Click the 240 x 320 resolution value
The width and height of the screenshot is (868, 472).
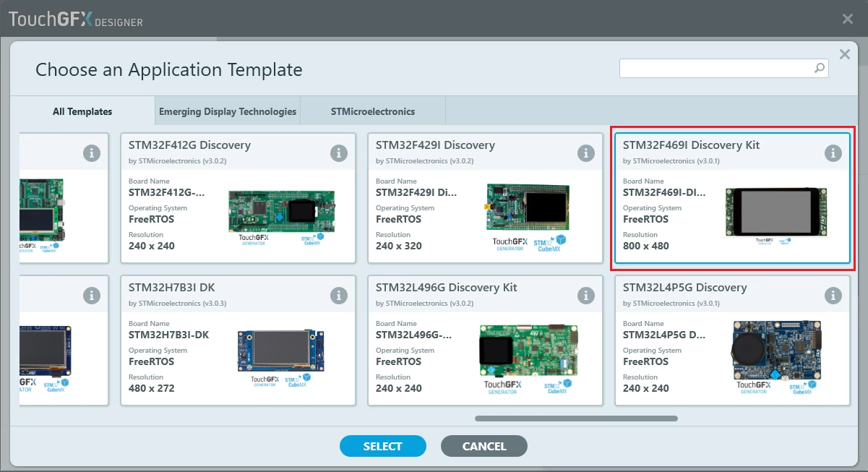[399, 246]
